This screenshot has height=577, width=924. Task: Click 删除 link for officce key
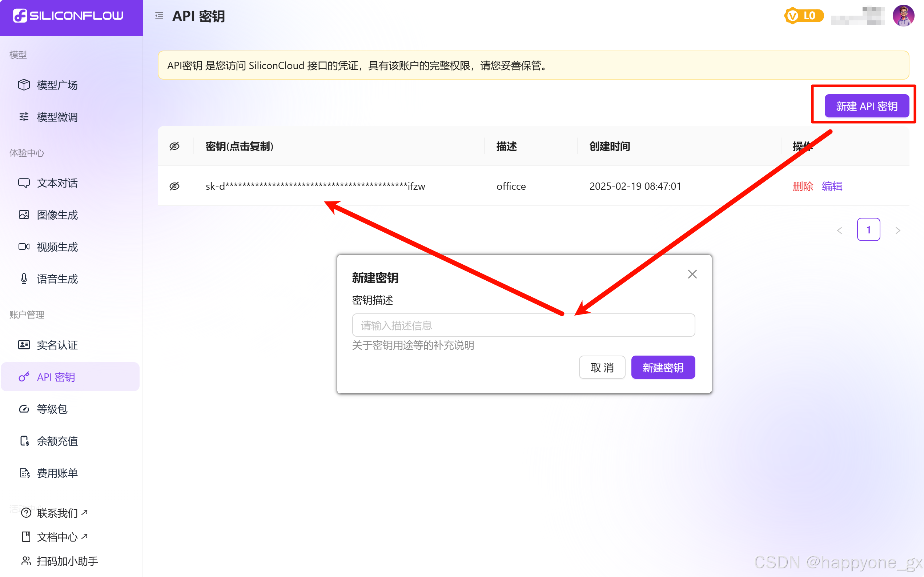pyautogui.click(x=803, y=186)
